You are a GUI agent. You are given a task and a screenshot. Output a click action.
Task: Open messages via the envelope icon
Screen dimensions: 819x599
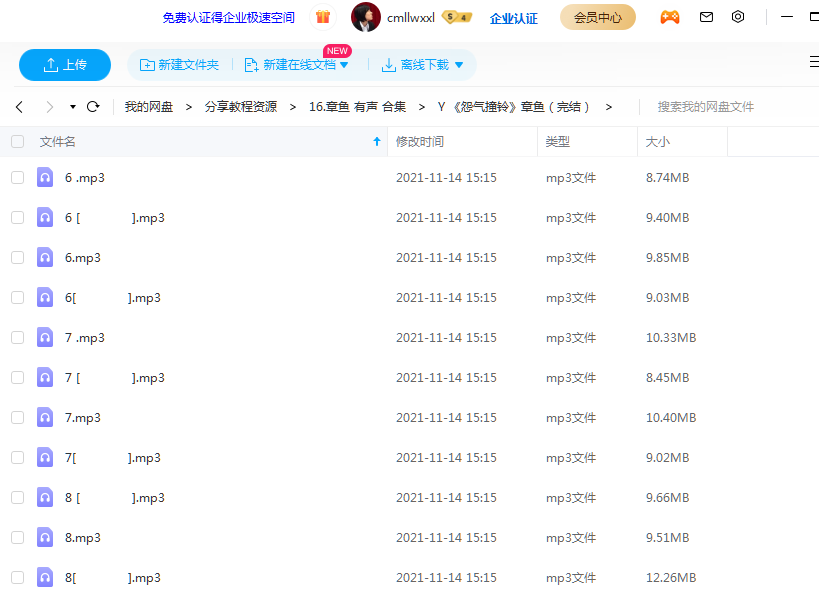pos(705,17)
